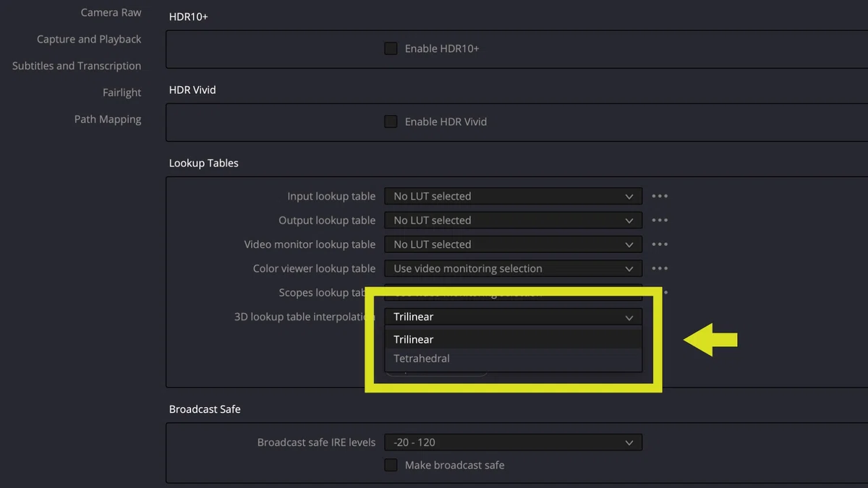Open the Input lookup table options ellipsis

(x=659, y=196)
